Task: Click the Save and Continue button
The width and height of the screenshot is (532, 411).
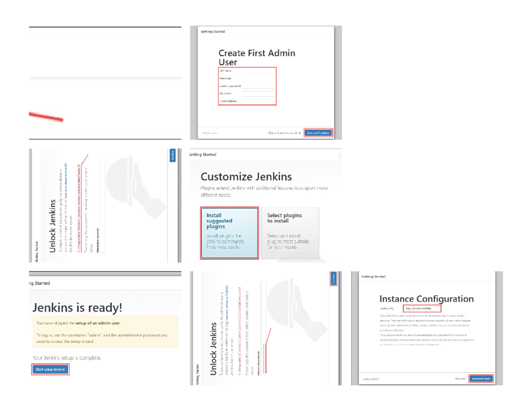Action: point(318,133)
